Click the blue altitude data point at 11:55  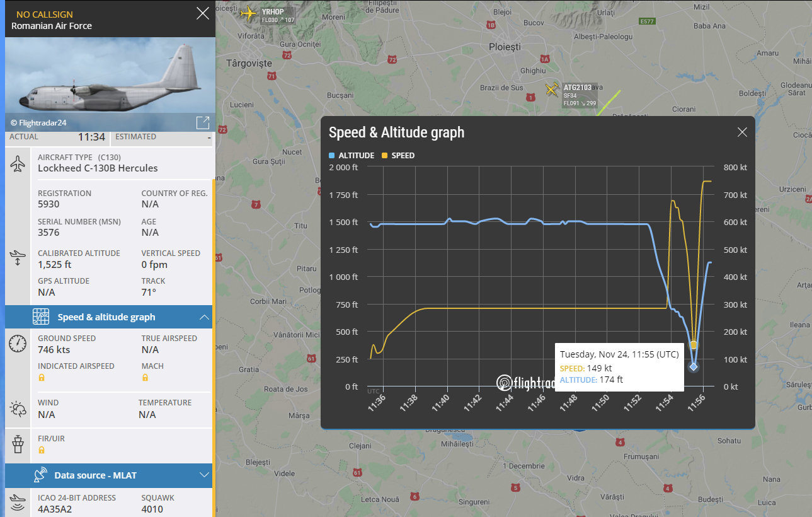tap(694, 366)
